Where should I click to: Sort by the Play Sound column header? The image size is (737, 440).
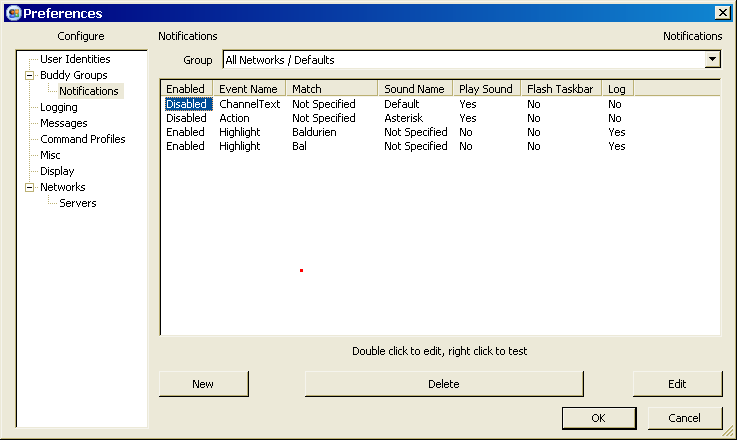(485, 89)
